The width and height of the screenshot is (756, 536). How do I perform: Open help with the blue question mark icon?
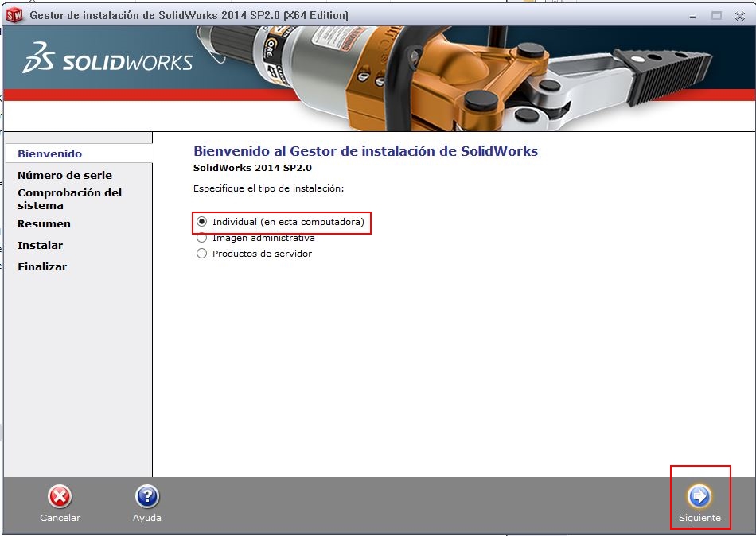tap(147, 498)
